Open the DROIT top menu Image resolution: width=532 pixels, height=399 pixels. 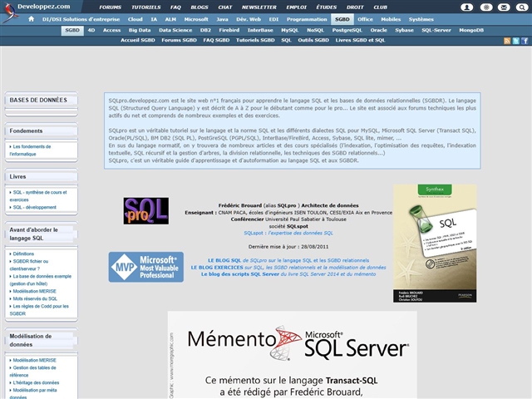355,7
